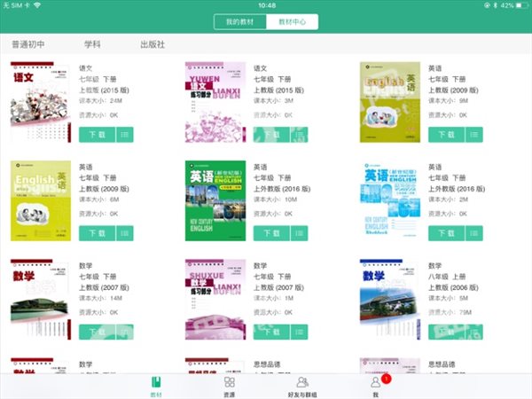Select text 课本大小: 24M
The height and width of the screenshot is (399, 532).
[x=100, y=101]
